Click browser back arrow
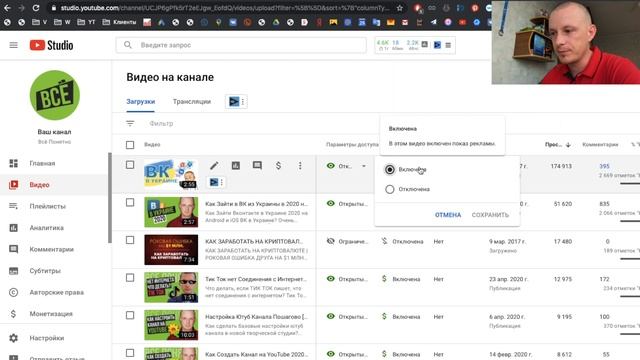Image resolution: width=640 pixels, height=360 pixels. click(7, 8)
